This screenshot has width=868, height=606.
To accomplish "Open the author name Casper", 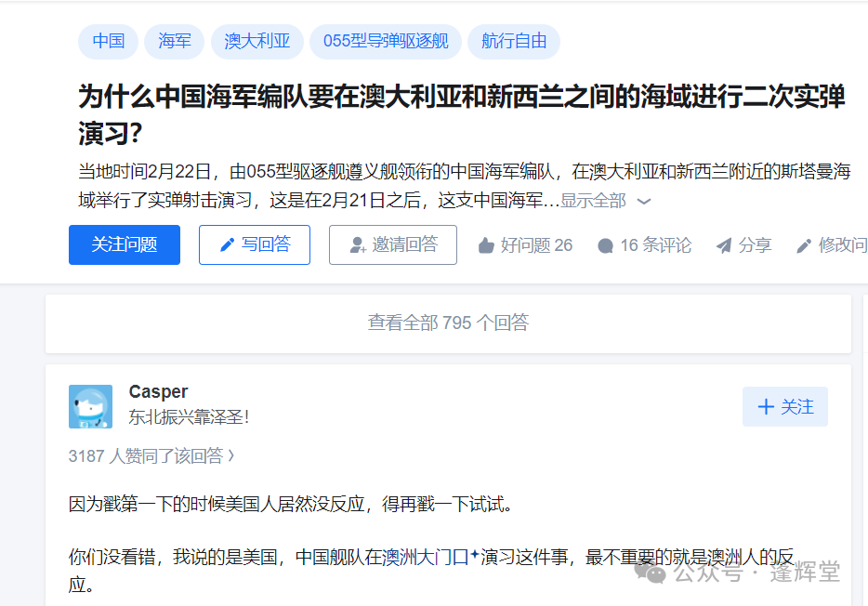I will click(158, 392).
